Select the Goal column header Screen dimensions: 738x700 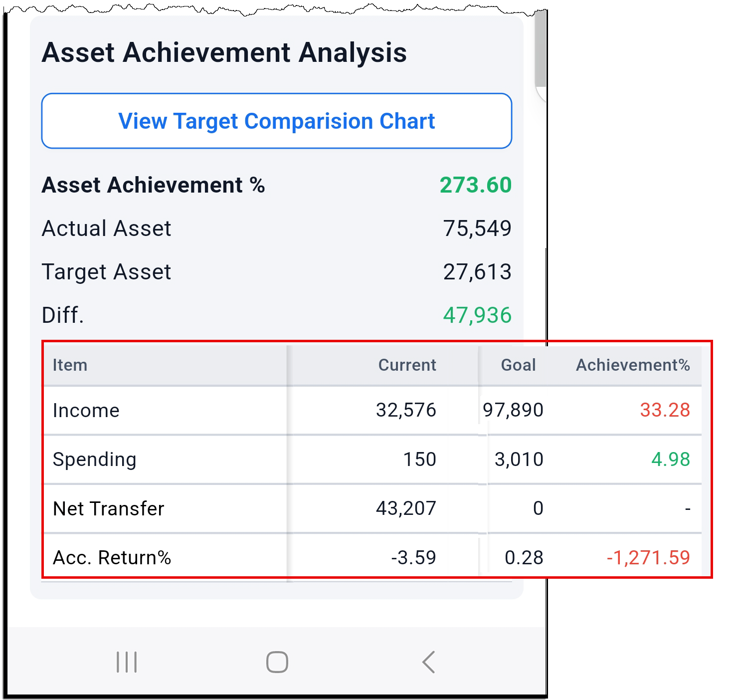point(518,365)
